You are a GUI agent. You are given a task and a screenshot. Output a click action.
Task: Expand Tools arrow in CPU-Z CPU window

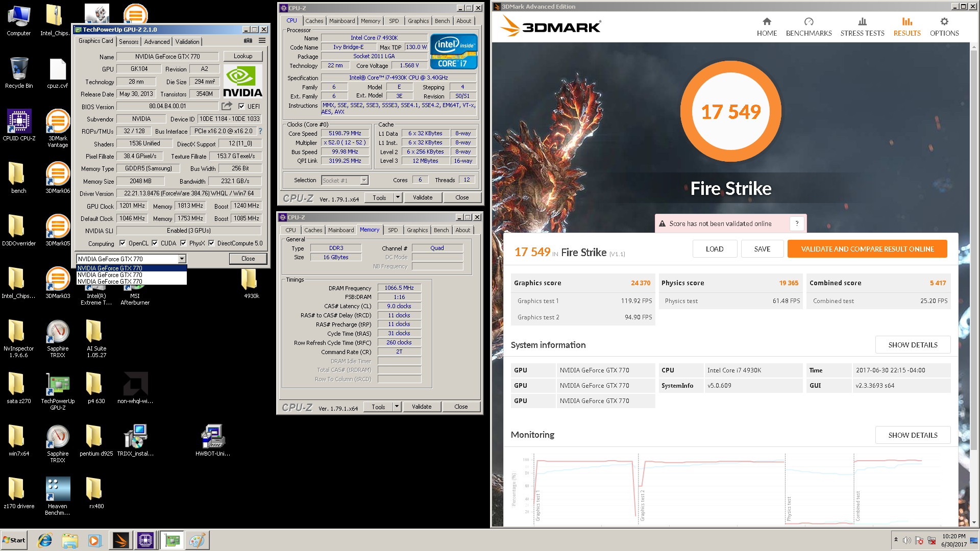[x=398, y=197]
